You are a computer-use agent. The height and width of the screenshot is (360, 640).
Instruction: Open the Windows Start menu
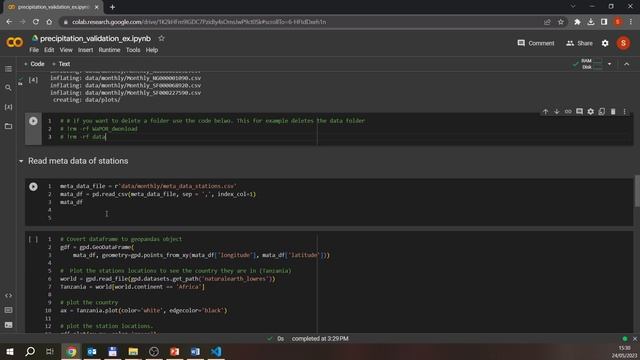click(x=10, y=351)
